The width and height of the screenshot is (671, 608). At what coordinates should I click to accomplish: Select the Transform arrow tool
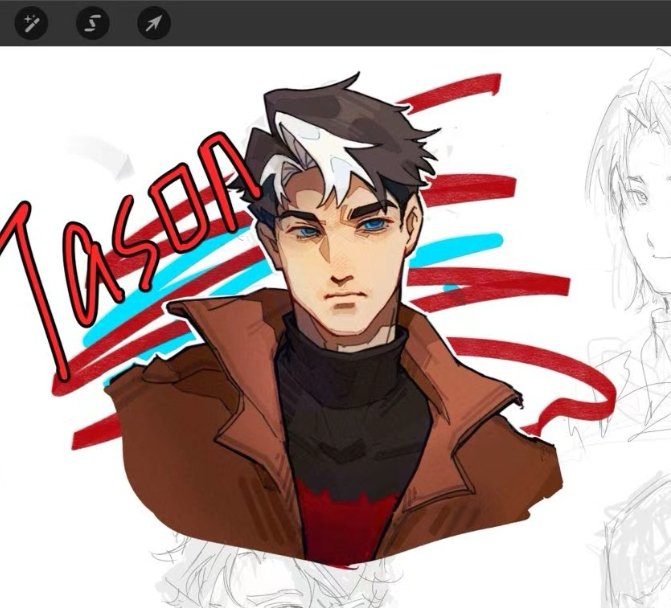(154, 23)
